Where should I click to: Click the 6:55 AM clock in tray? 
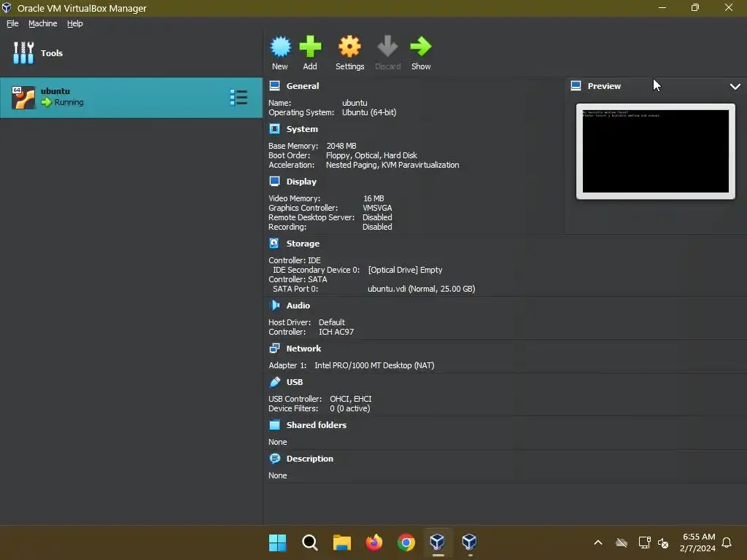click(698, 537)
